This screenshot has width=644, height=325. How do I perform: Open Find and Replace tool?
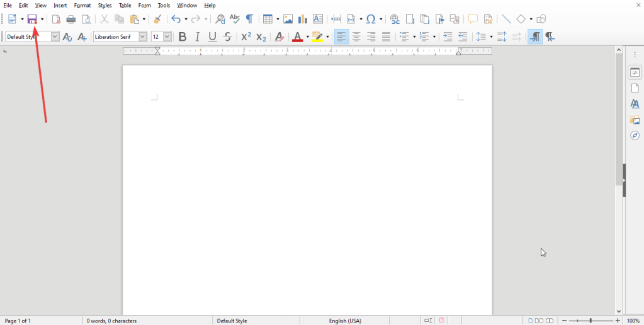coord(220,19)
